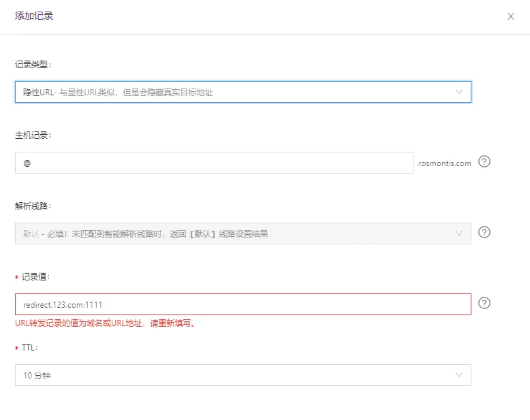This screenshot has height=420, width=530.
Task: Open the TTL dropdown showing 10 分钟
Action: pyautogui.click(x=243, y=375)
